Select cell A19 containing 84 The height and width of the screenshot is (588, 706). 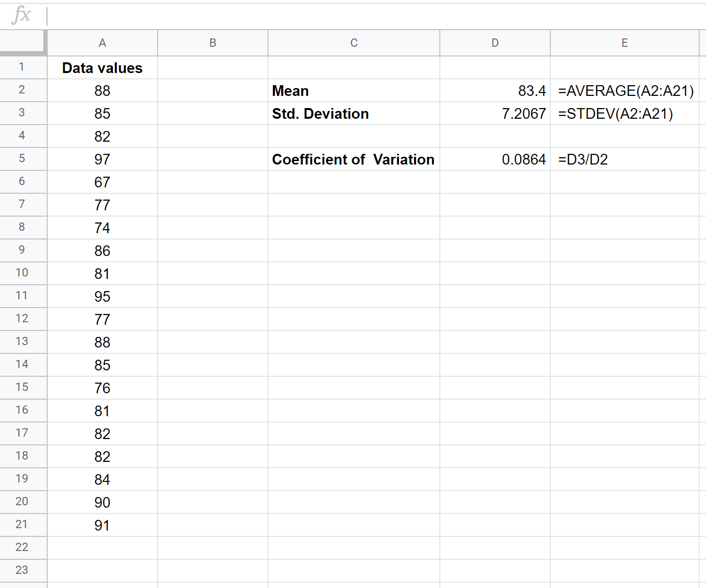[x=102, y=479]
